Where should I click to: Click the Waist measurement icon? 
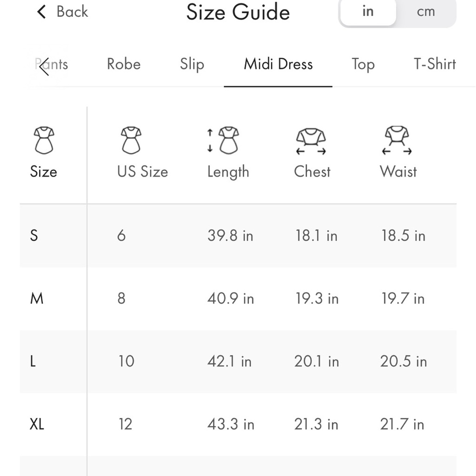point(397,140)
